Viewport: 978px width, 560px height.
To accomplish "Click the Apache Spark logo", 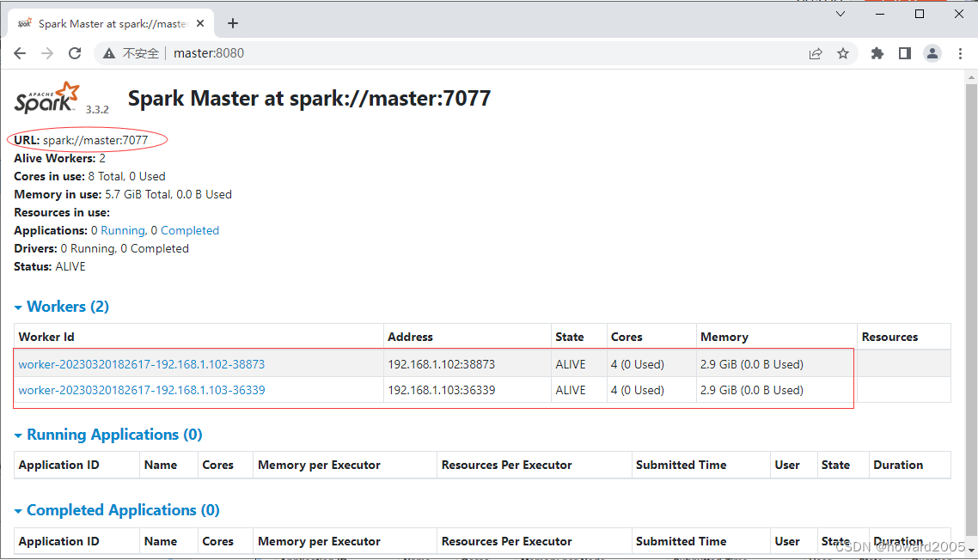I will 47,98.
